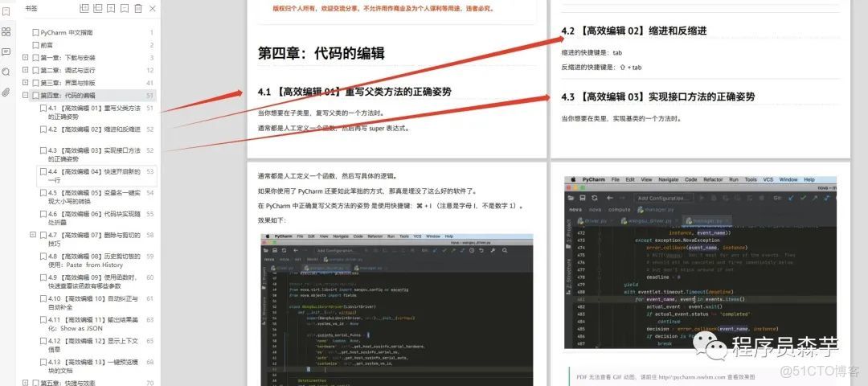Click the heading 4.2 【高效编辑 02】缩进和反缩进
The image size is (868, 386).
coord(634,31)
